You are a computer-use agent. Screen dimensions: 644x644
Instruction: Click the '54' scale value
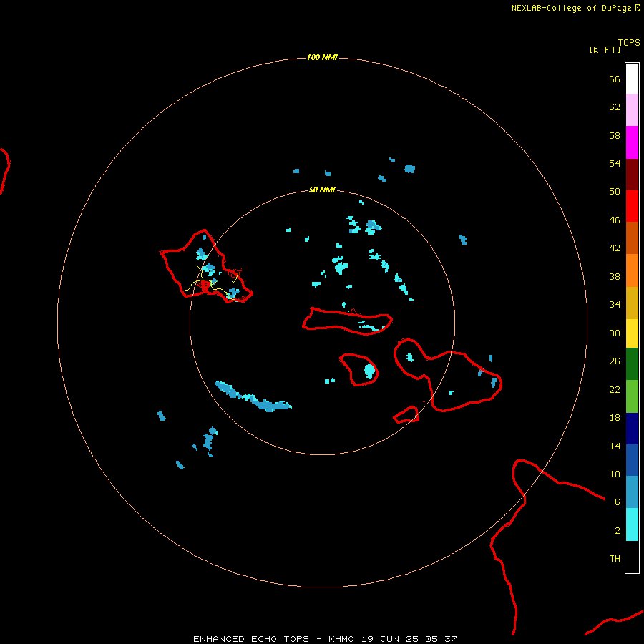click(x=615, y=163)
